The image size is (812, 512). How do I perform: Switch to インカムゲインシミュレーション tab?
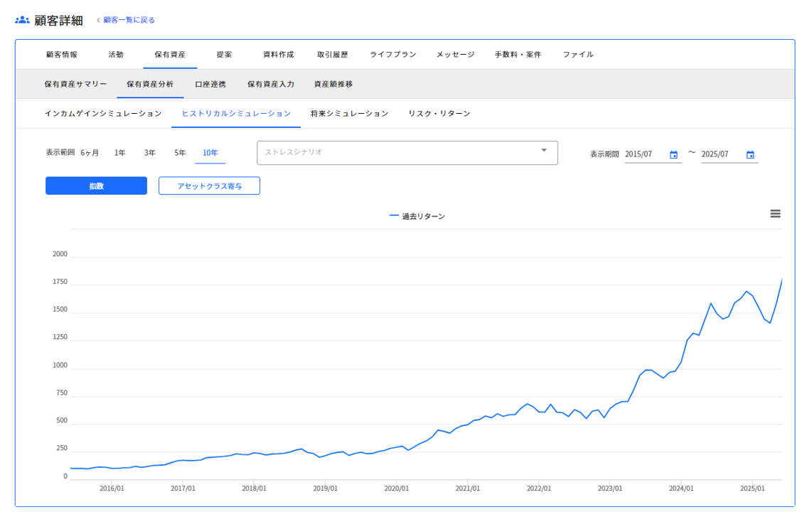point(103,113)
